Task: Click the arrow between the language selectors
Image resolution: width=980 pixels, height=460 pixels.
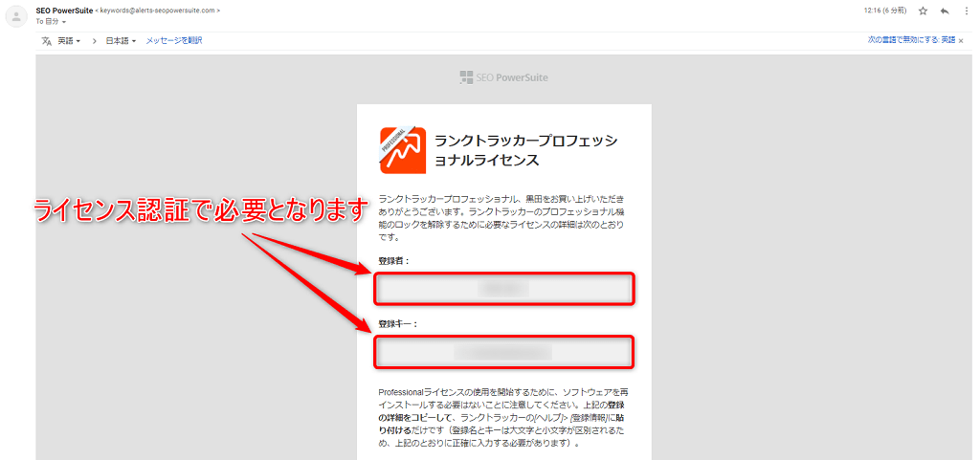Action: pyautogui.click(x=94, y=41)
